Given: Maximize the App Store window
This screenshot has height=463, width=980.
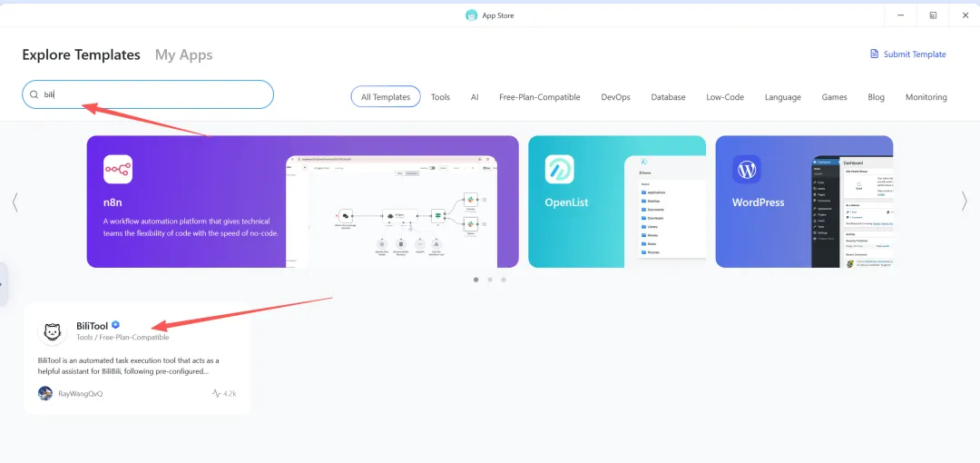Looking at the screenshot, I should (933, 15).
